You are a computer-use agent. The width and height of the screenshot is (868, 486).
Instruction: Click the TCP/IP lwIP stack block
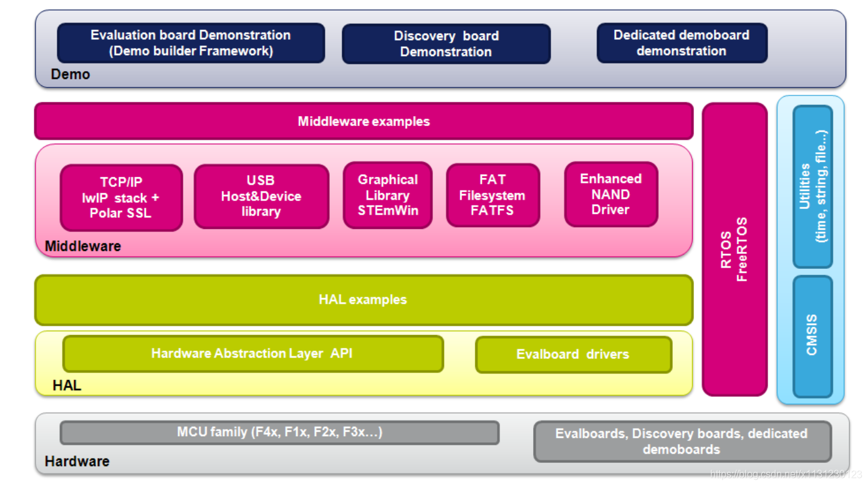tap(121, 198)
